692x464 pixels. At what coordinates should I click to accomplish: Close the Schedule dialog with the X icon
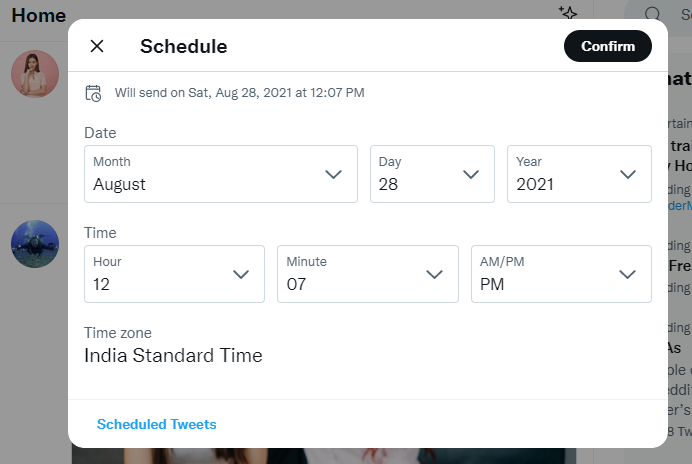(x=97, y=46)
